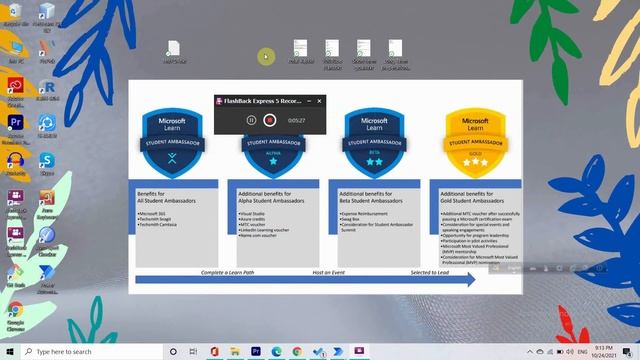The image size is (640, 360).
Task: Open the blue checkmark circle desktop shortcut
Action: point(47,242)
